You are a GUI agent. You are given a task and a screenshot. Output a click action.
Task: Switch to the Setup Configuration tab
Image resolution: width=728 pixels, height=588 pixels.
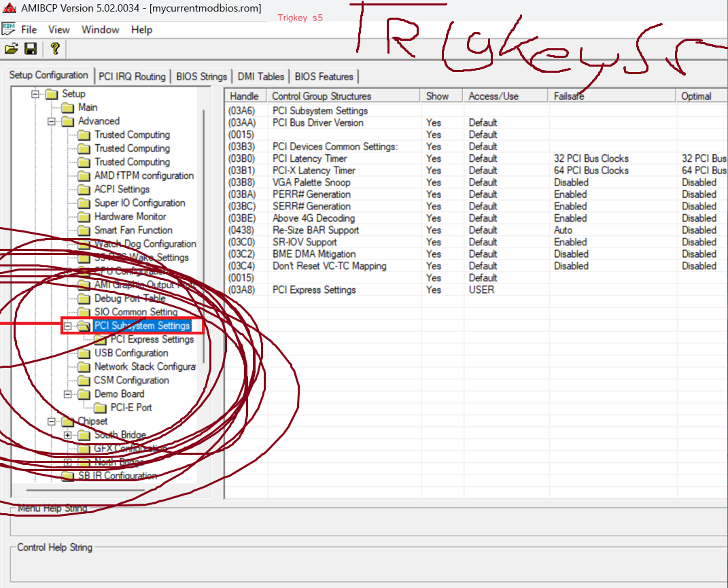tap(48, 75)
